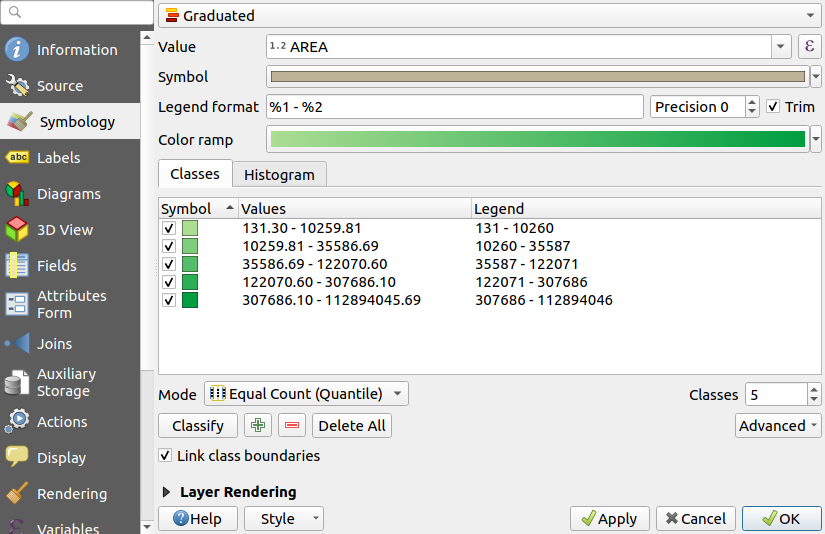The width and height of the screenshot is (825, 534).
Task: Expand the Layer Rendering section
Action: pos(166,492)
